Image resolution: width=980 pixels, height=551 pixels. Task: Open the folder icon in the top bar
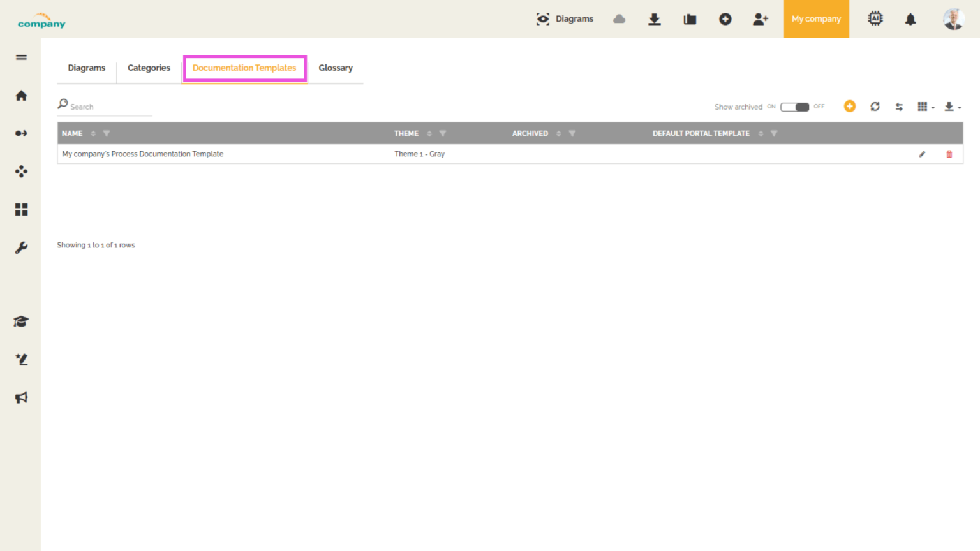690,19
